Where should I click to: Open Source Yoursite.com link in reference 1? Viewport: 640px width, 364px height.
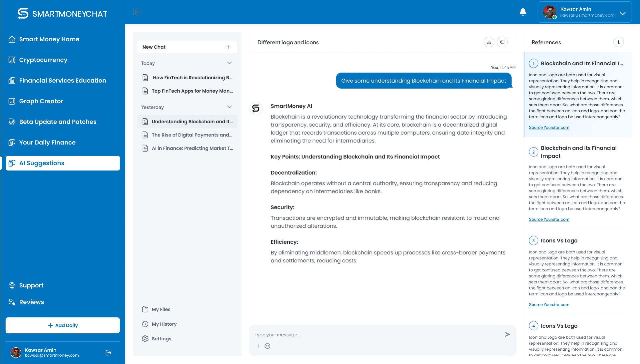coord(549,128)
